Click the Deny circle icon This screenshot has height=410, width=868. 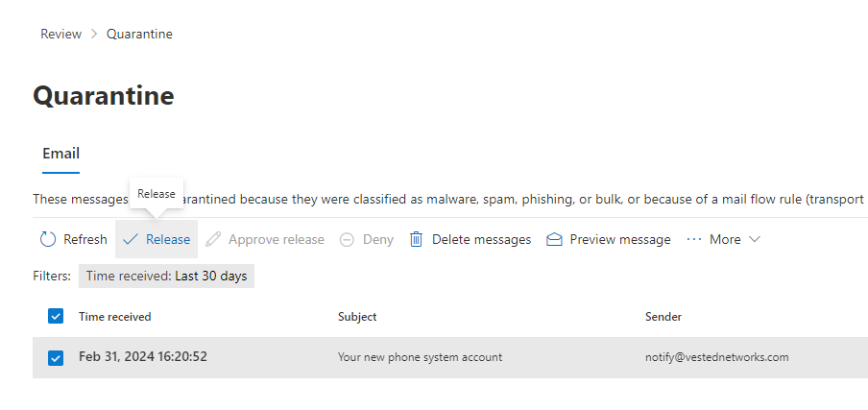pos(347,239)
